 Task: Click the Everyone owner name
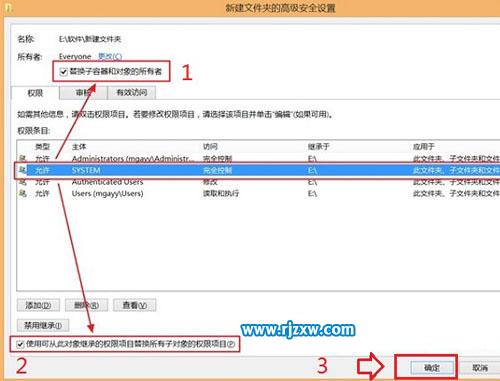click(x=75, y=56)
